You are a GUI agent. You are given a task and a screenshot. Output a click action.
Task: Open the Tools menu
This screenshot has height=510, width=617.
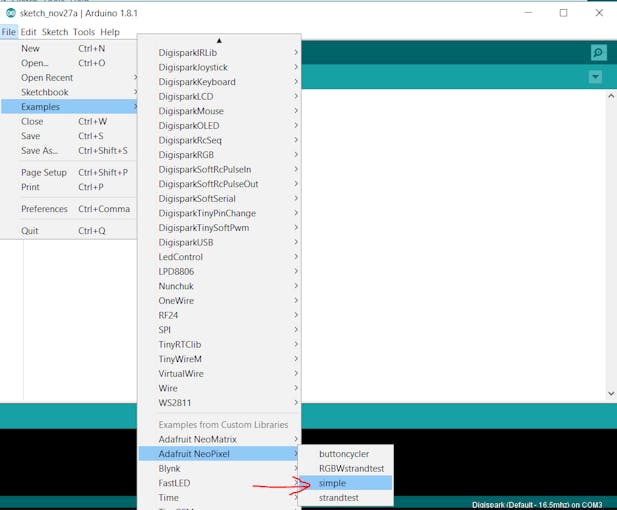[84, 32]
